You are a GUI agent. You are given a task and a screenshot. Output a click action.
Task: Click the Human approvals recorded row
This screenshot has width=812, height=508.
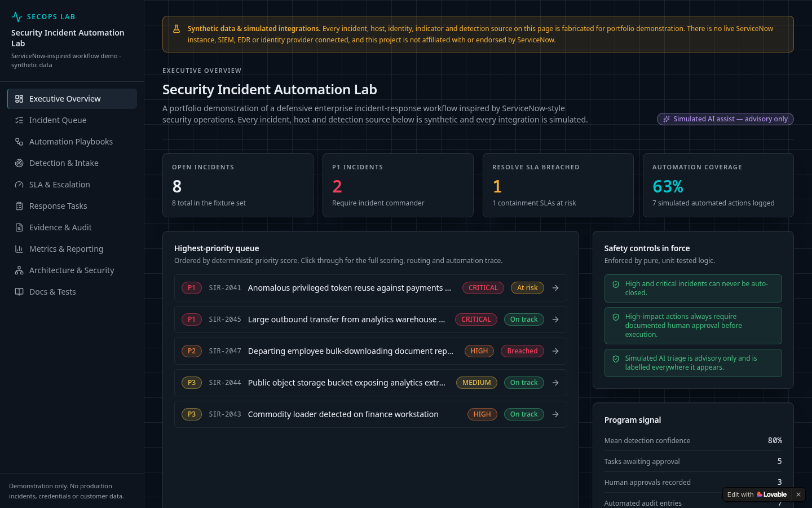693,483
